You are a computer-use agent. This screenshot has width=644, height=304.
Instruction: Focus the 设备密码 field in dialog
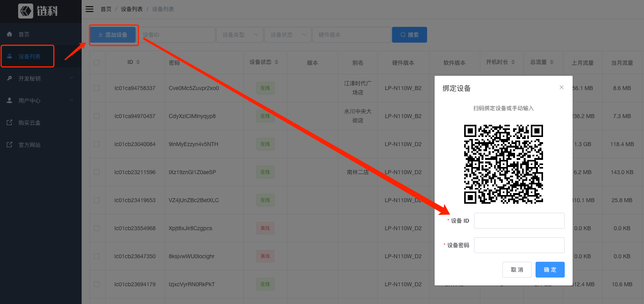pyautogui.click(x=519, y=245)
